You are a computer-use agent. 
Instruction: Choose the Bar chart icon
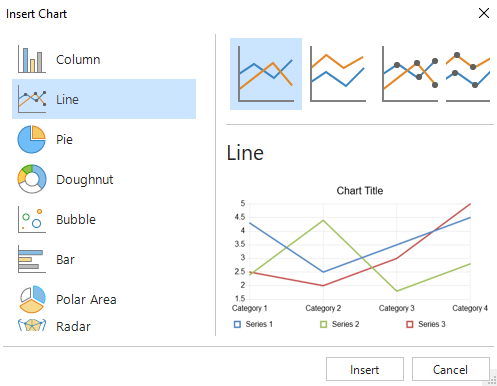coord(32,259)
